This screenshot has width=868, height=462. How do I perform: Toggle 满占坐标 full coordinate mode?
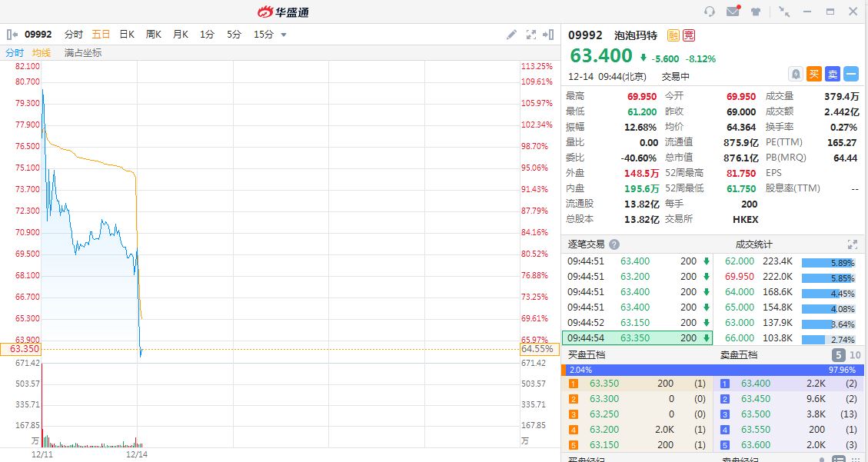pyautogui.click(x=83, y=53)
